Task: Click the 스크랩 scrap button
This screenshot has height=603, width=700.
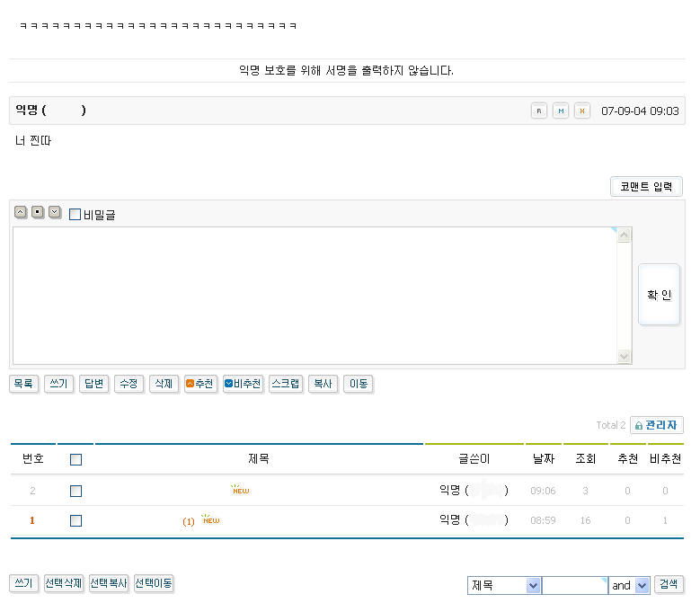Action: click(x=286, y=384)
